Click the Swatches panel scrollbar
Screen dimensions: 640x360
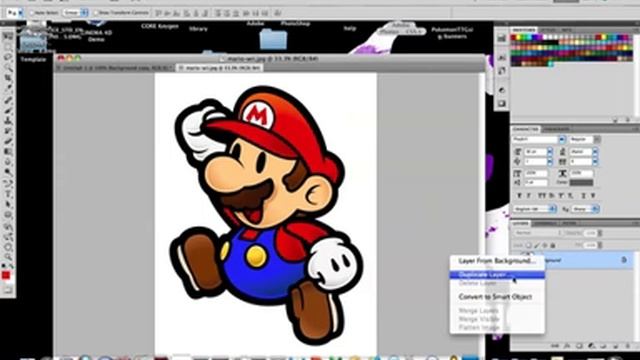click(636, 75)
